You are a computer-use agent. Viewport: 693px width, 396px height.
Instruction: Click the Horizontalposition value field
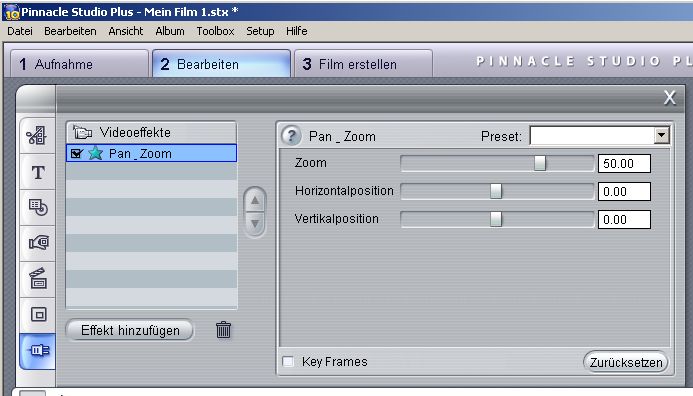click(x=624, y=192)
